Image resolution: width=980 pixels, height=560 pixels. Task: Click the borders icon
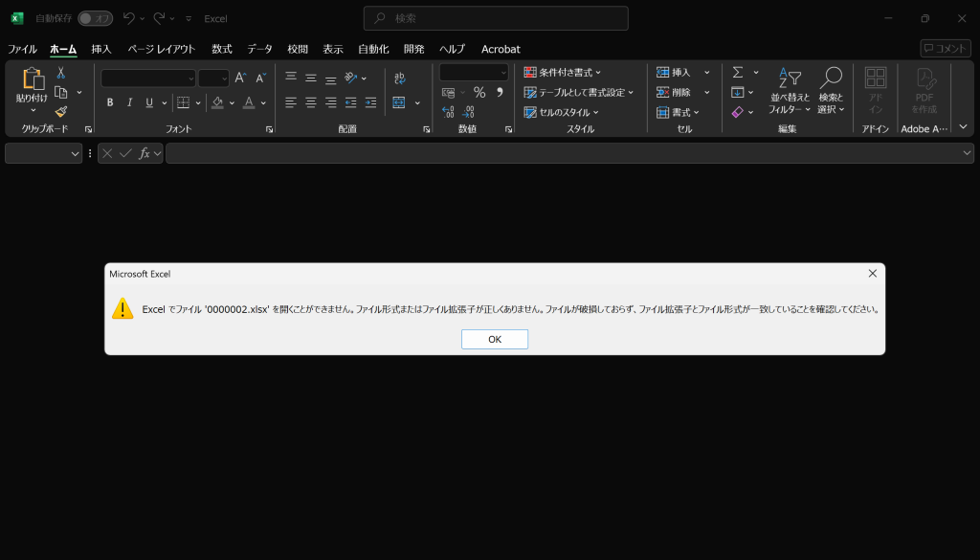coord(183,102)
